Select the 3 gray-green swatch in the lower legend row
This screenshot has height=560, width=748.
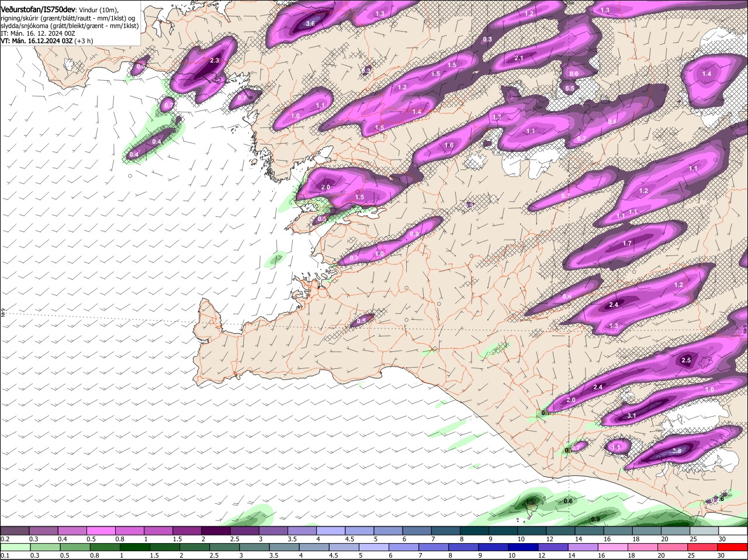coord(254,547)
